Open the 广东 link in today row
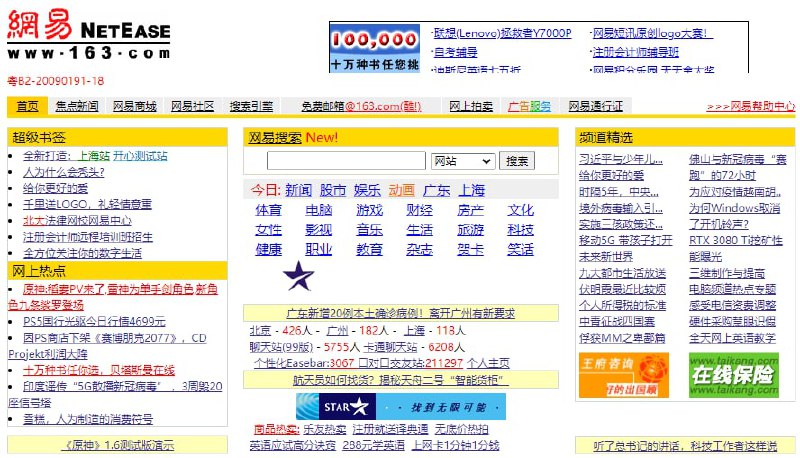 click(437, 190)
